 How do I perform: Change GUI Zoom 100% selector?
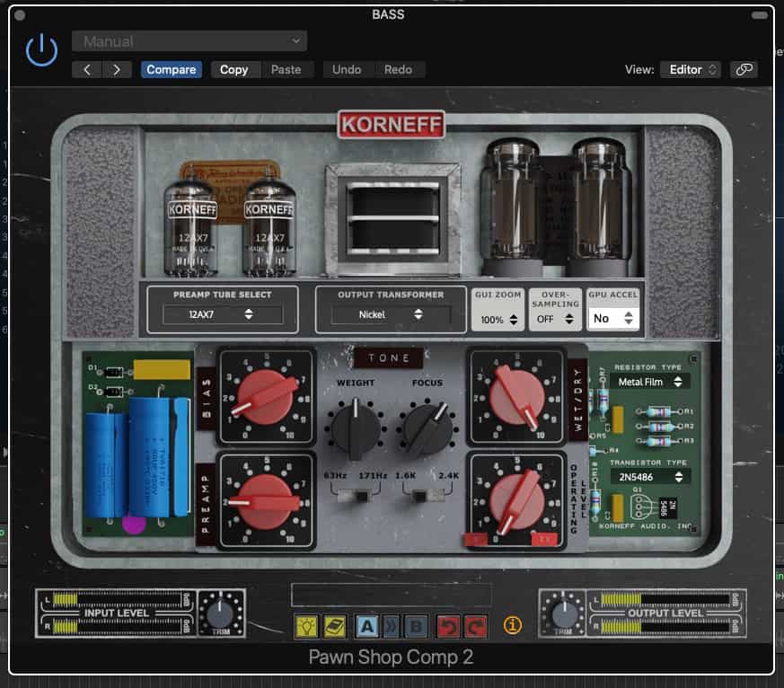pos(498,320)
